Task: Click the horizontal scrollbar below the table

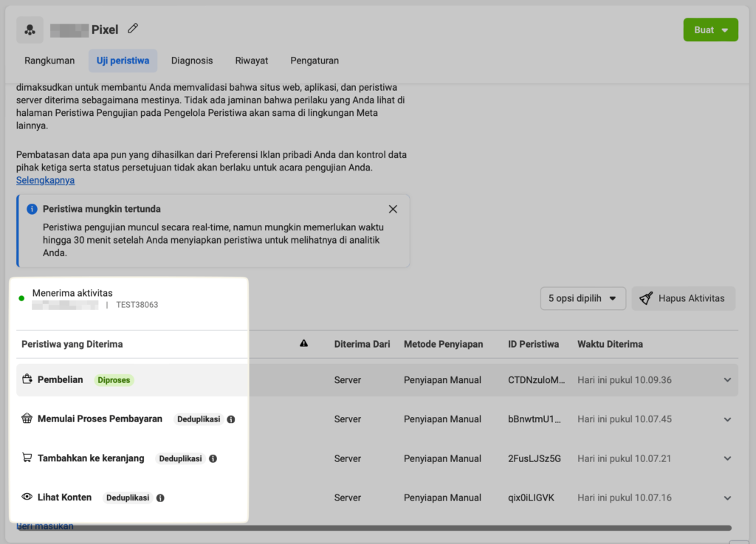Action: point(374,528)
